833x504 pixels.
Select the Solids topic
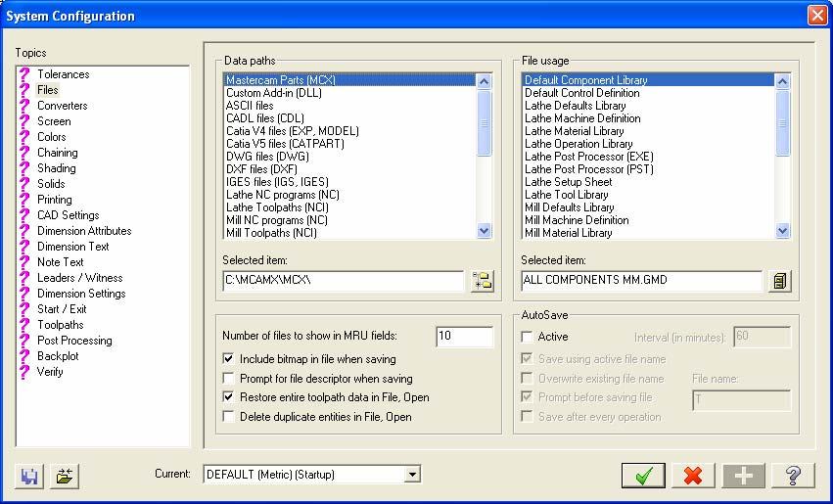[51, 184]
